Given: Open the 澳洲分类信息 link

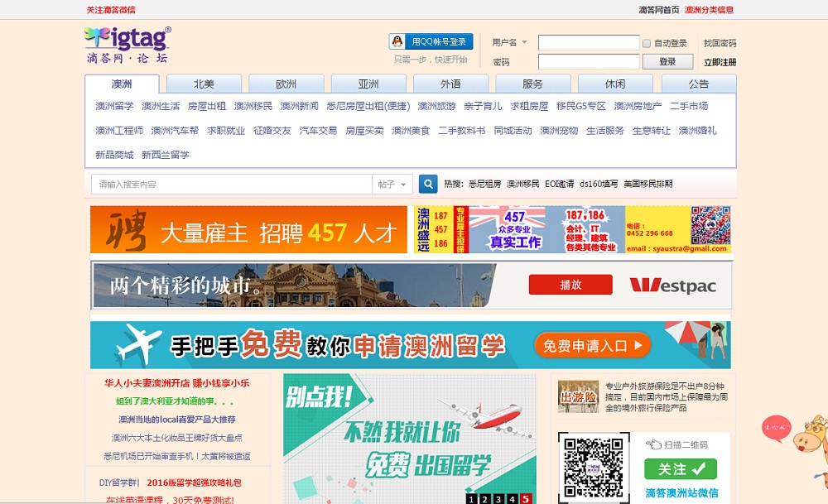Looking at the screenshot, I should [710, 9].
